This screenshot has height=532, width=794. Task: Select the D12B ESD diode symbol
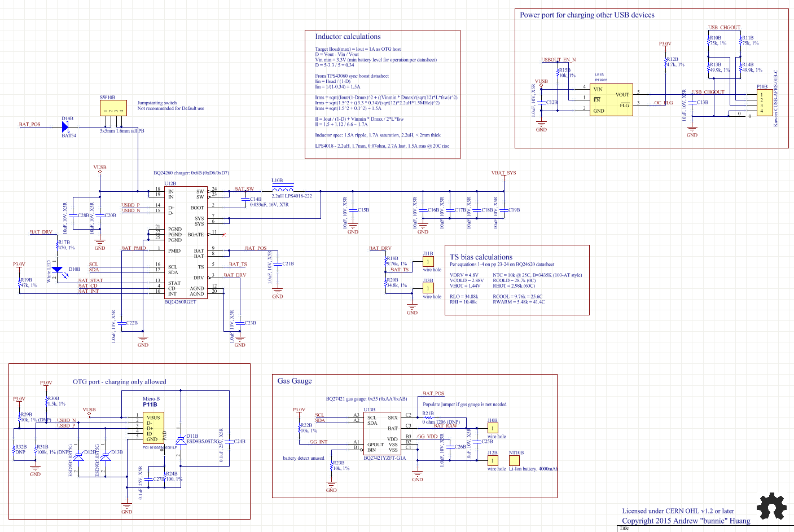(x=78, y=456)
